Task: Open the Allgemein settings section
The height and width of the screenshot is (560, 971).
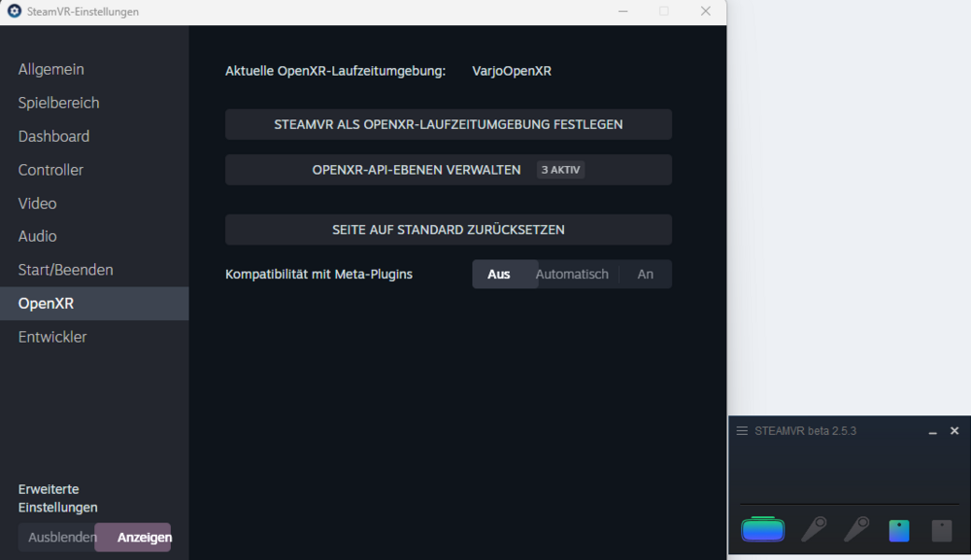Action: [94, 69]
